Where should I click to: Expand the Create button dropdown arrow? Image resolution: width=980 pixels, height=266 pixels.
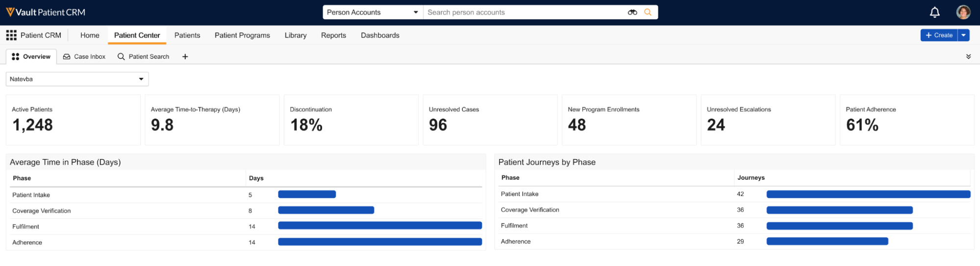[x=963, y=35]
